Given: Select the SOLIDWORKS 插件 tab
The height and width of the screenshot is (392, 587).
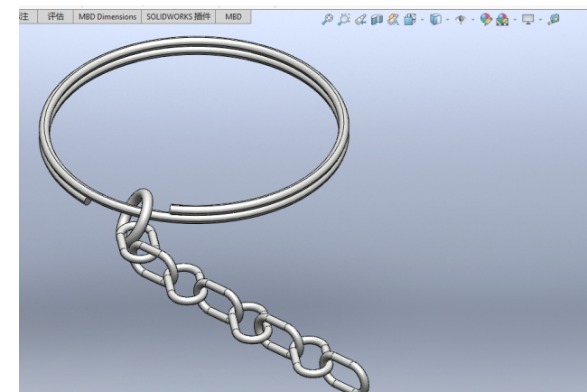Looking at the screenshot, I should (x=178, y=16).
